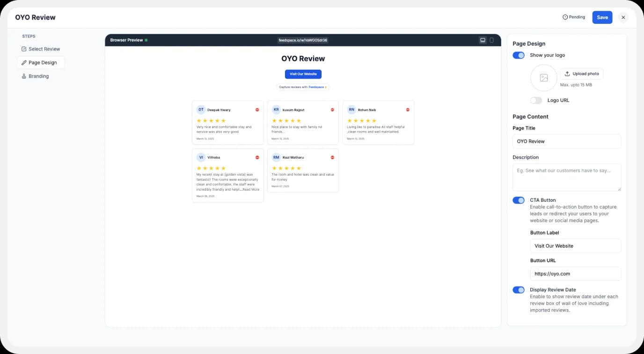The height and width of the screenshot is (354, 644).
Task: Select the Page Design pencil icon
Action: click(24, 62)
